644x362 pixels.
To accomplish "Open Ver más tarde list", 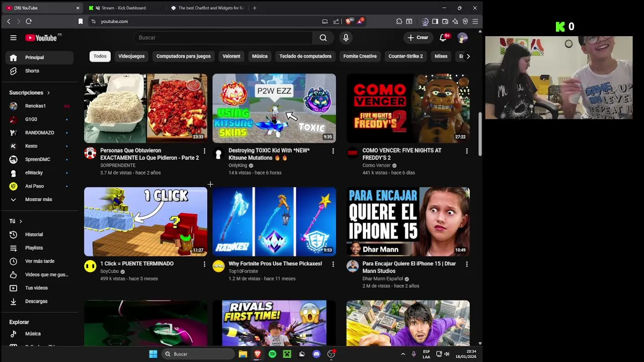I will click(x=40, y=261).
